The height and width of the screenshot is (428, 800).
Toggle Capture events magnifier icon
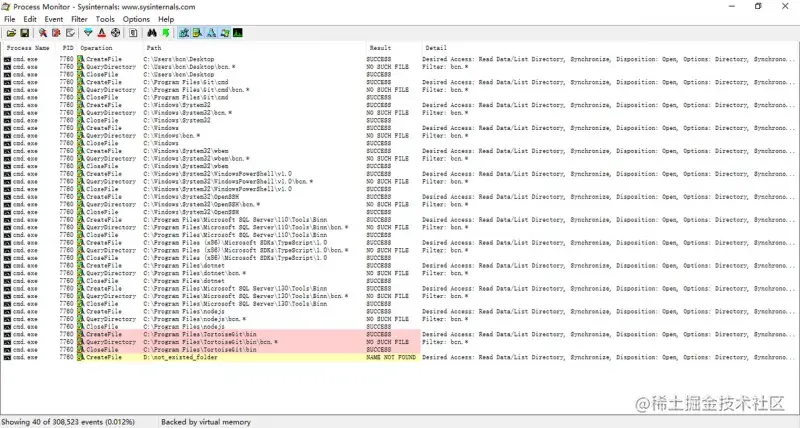[x=43, y=33]
